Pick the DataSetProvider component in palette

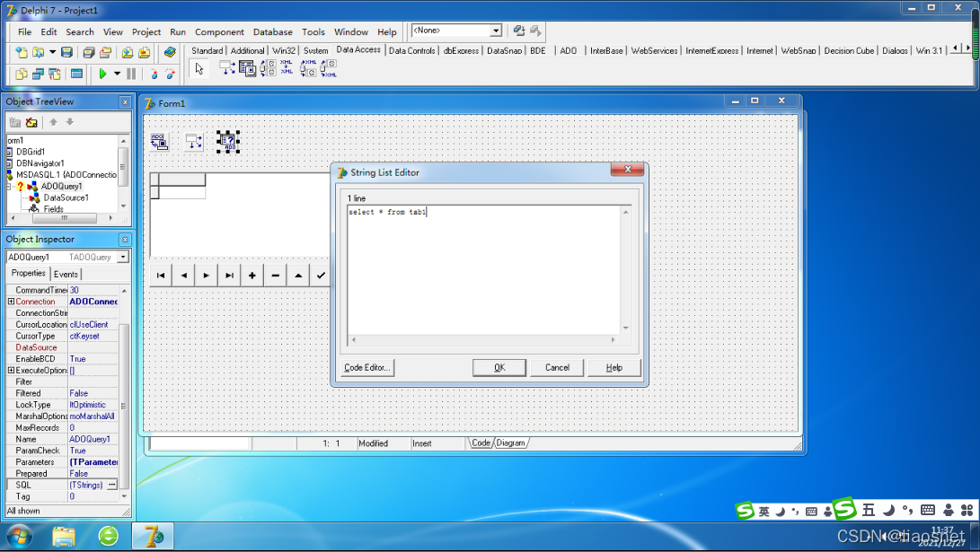coord(268,68)
